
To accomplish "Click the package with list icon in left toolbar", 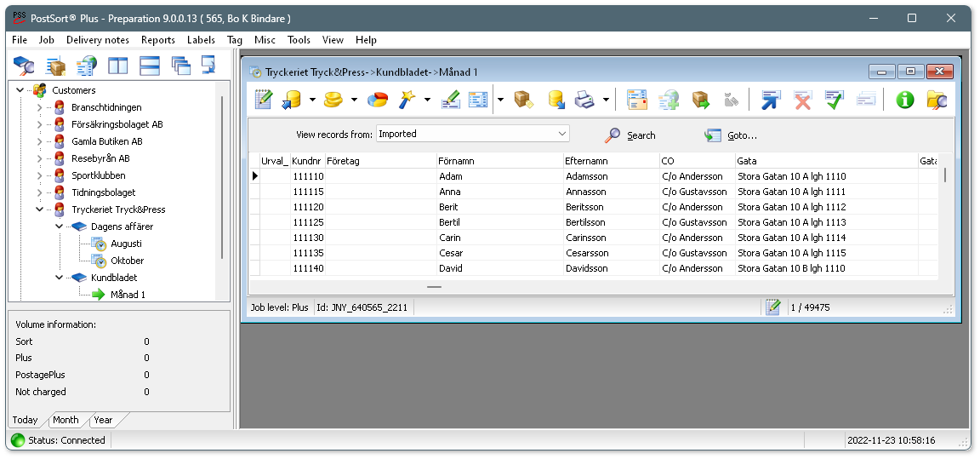I will [x=57, y=65].
